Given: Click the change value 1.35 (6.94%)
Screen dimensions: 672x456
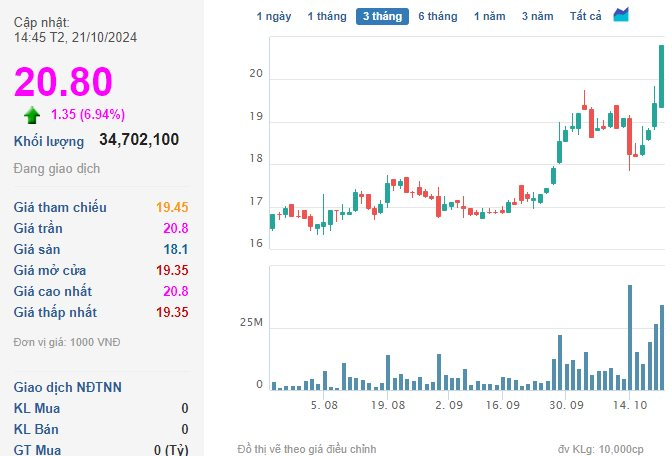Looking at the screenshot, I should coord(88,114).
